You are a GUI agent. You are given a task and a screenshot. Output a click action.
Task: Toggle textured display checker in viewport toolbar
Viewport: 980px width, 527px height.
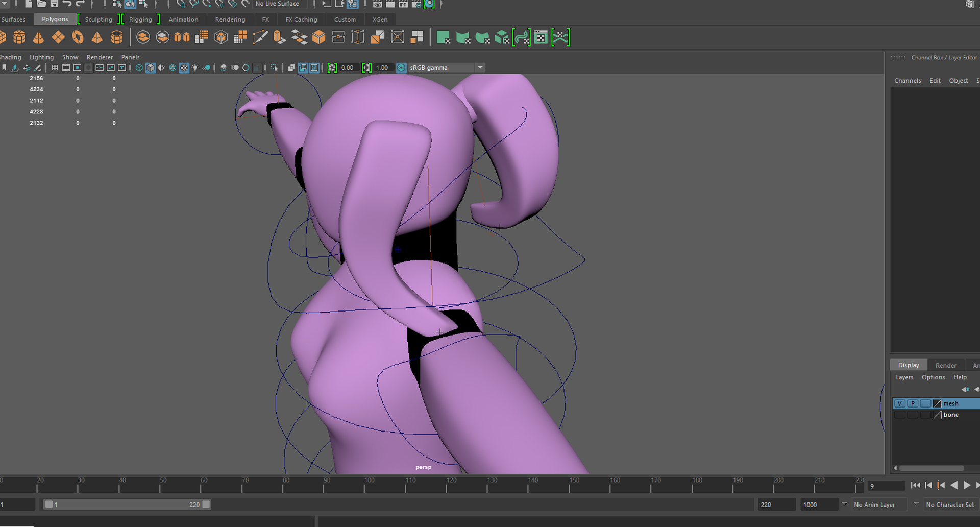click(x=184, y=68)
